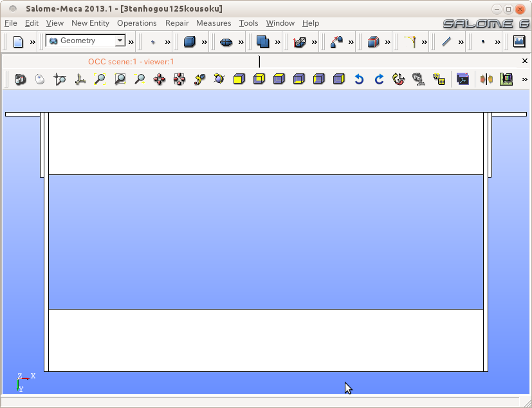
Task: Click the Global panning icon
Action: tap(179, 79)
